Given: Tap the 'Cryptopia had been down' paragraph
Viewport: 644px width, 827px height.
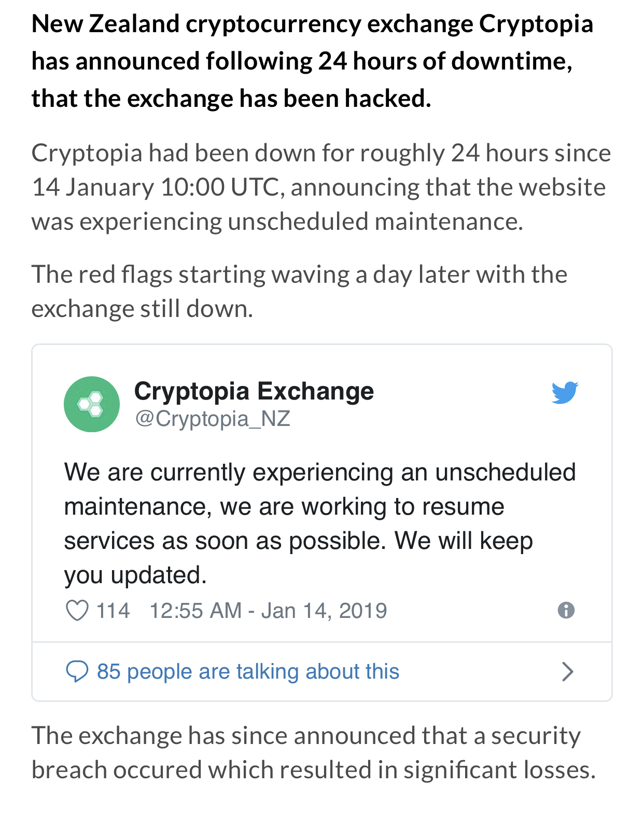Looking at the screenshot, I should [x=321, y=187].
